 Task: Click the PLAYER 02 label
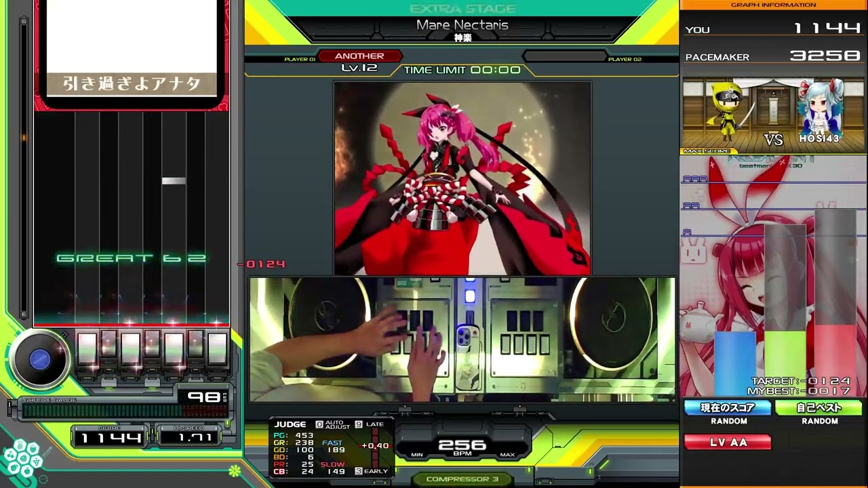(625, 60)
